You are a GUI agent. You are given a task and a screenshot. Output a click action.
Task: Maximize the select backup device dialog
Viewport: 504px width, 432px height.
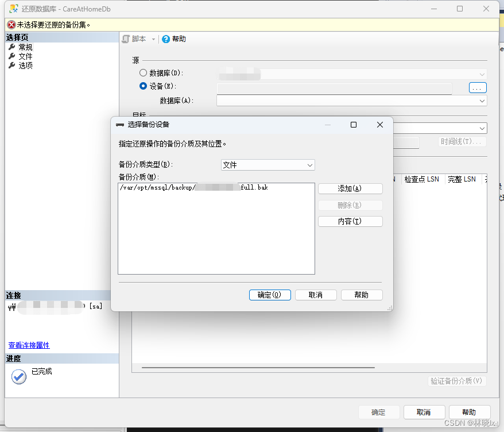click(354, 125)
